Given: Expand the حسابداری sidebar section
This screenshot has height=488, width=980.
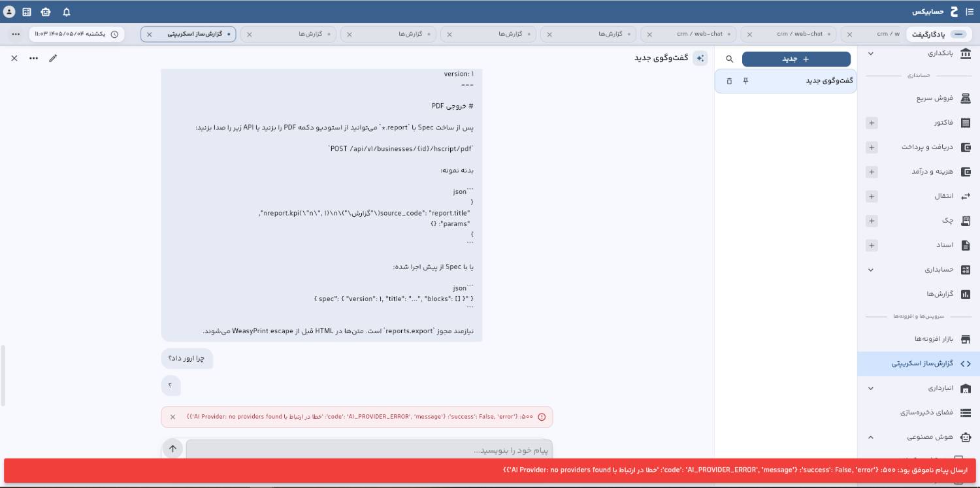Looking at the screenshot, I should tap(870, 270).
